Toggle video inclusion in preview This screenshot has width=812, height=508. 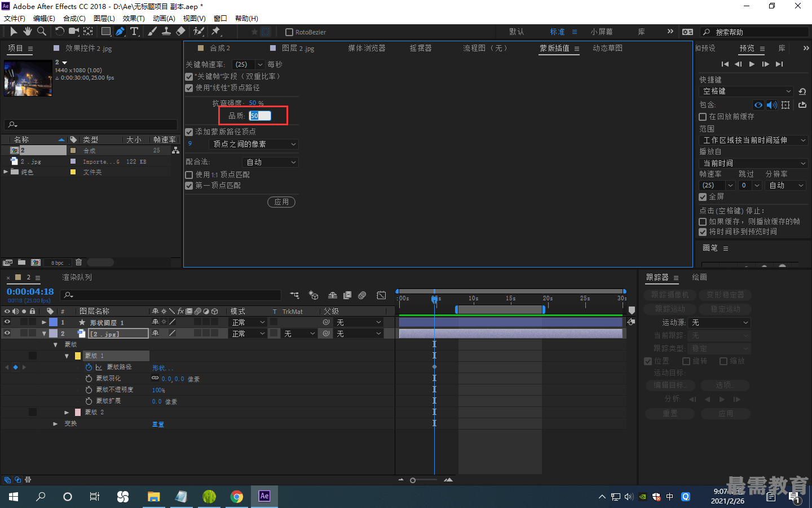point(758,105)
